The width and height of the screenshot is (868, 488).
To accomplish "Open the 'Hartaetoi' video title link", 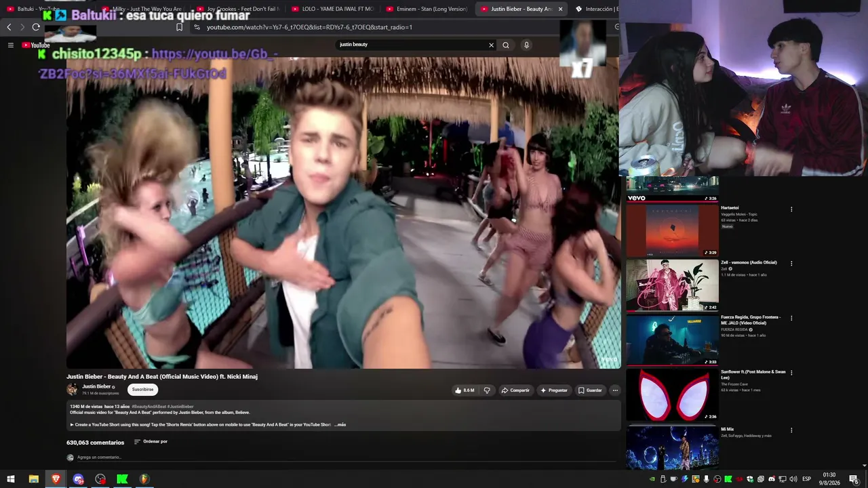I will tap(730, 208).
